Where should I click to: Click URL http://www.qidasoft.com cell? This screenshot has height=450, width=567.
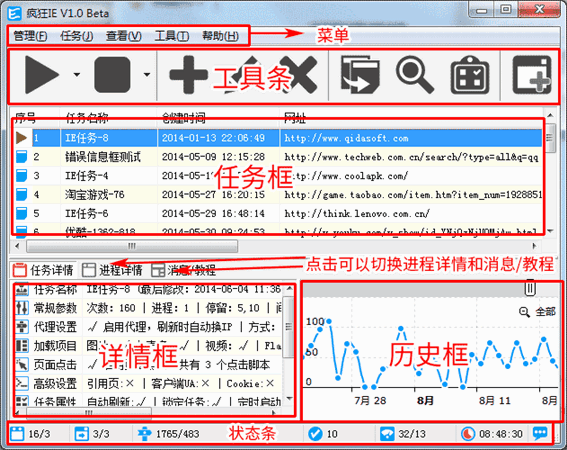pos(346,138)
